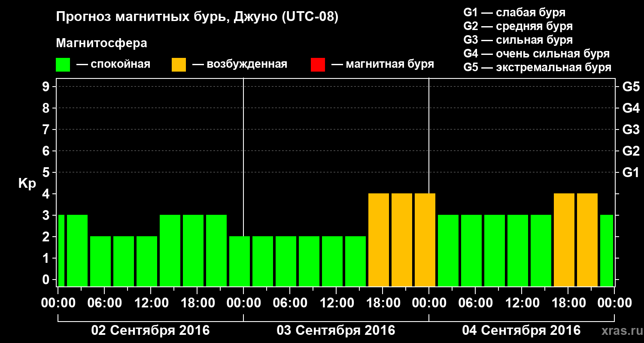Click the '7' tick on the Kp axis
The height and width of the screenshot is (343, 644).
pyautogui.click(x=47, y=130)
